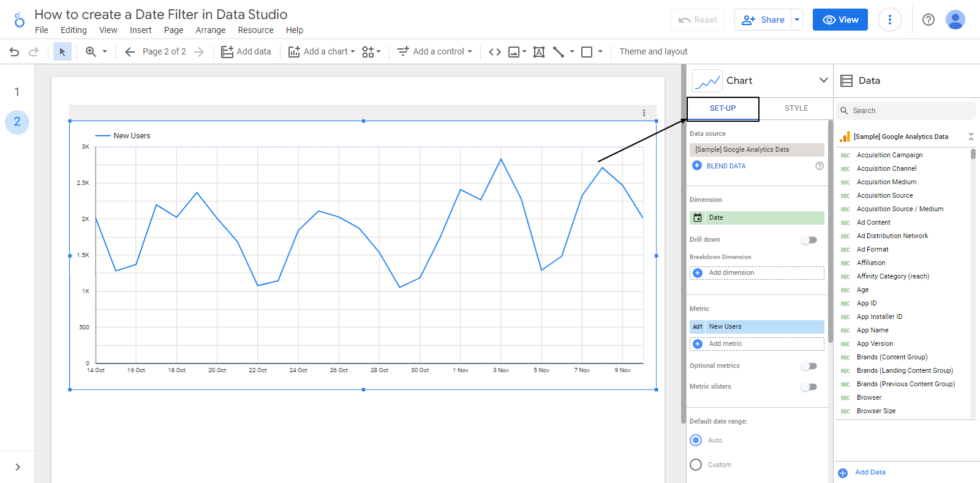Insert an image icon
Screen dimensions: 980x483
coord(514,52)
